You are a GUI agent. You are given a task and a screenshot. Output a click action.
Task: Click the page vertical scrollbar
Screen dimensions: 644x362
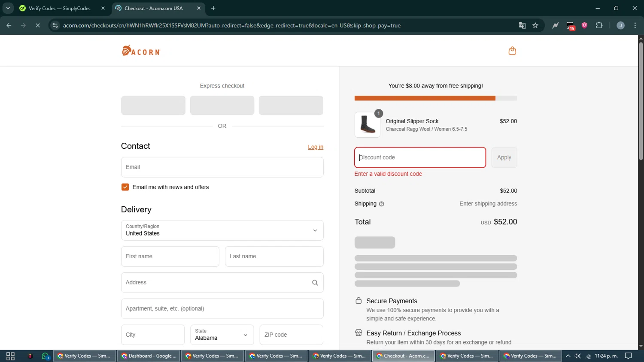641,102
